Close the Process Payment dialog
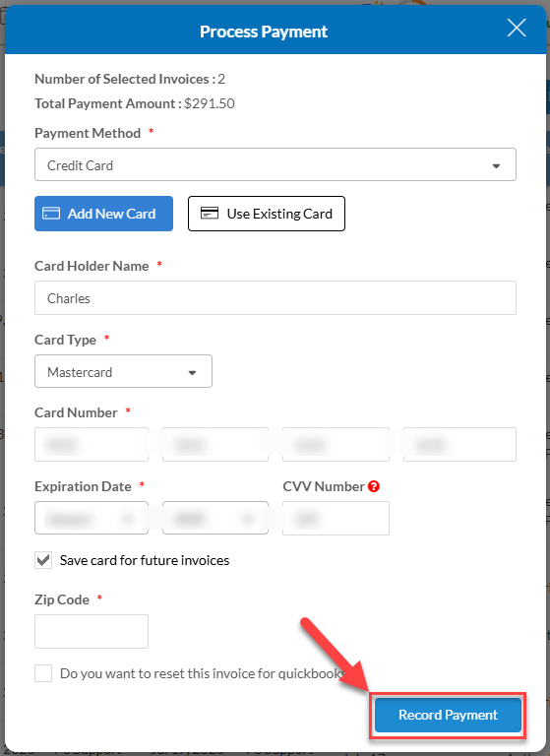Screen dimensions: 550x756 click(x=517, y=28)
